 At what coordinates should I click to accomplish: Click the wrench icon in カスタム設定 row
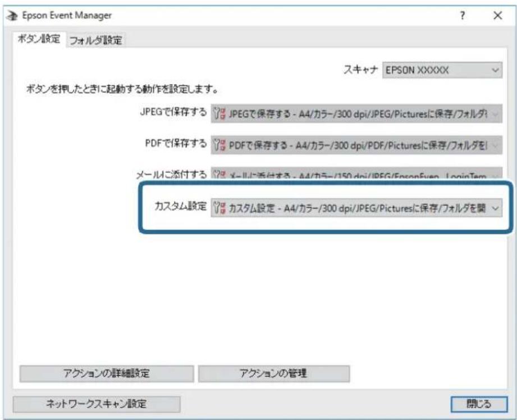click(219, 208)
